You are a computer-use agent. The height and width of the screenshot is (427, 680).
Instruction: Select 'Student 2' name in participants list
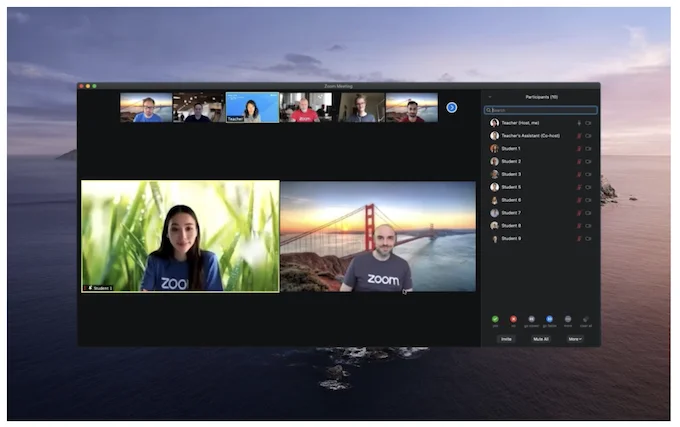click(x=511, y=162)
